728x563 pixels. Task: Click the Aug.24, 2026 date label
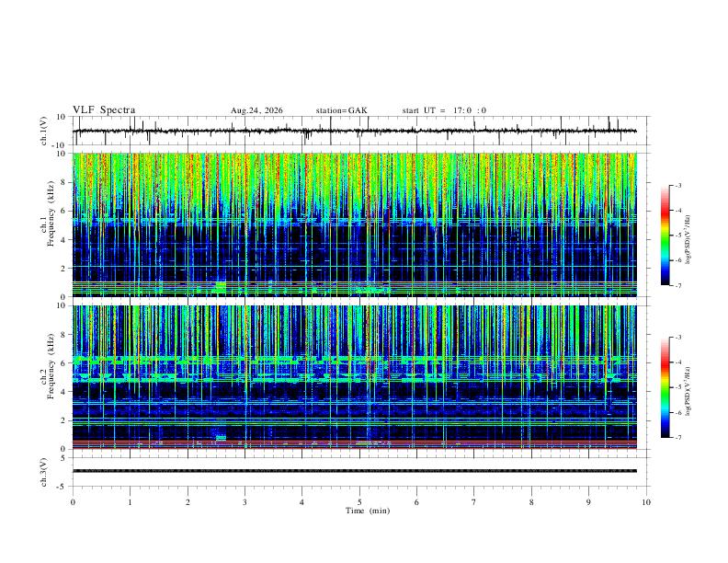(x=256, y=110)
